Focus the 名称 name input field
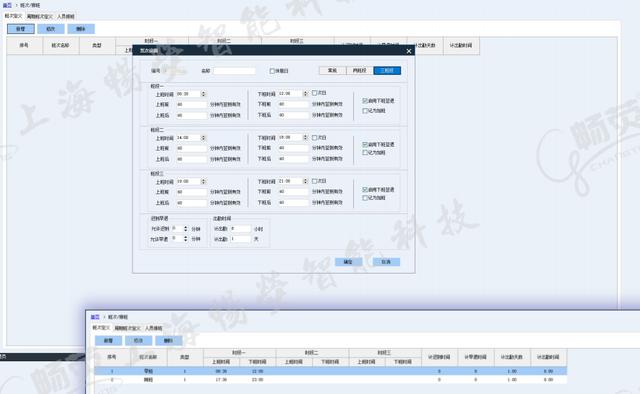The image size is (640, 394). point(234,71)
